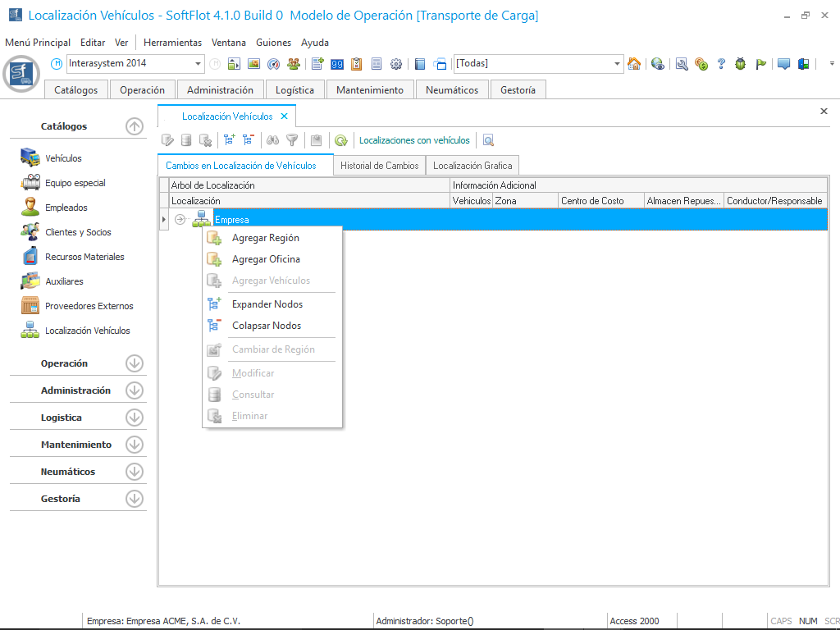The height and width of the screenshot is (630, 840).
Task: Click the green refresh icon in the toolbar
Action: [x=340, y=140]
